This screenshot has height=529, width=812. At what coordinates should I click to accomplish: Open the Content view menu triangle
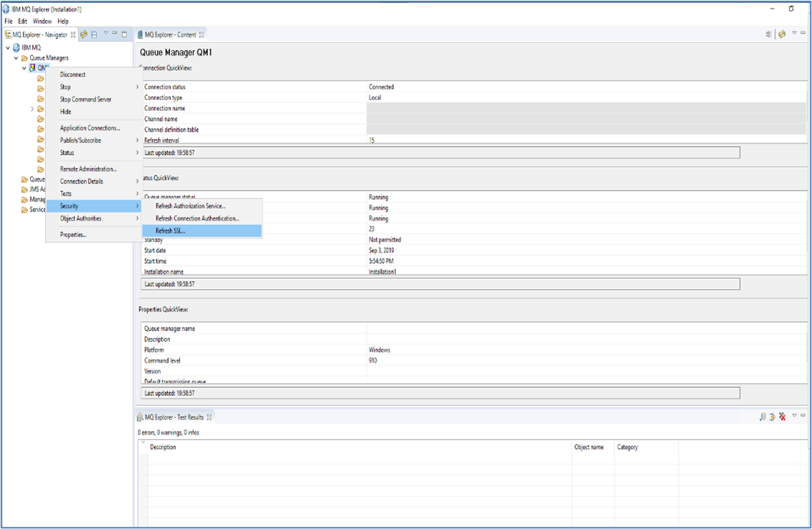tap(794, 33)
